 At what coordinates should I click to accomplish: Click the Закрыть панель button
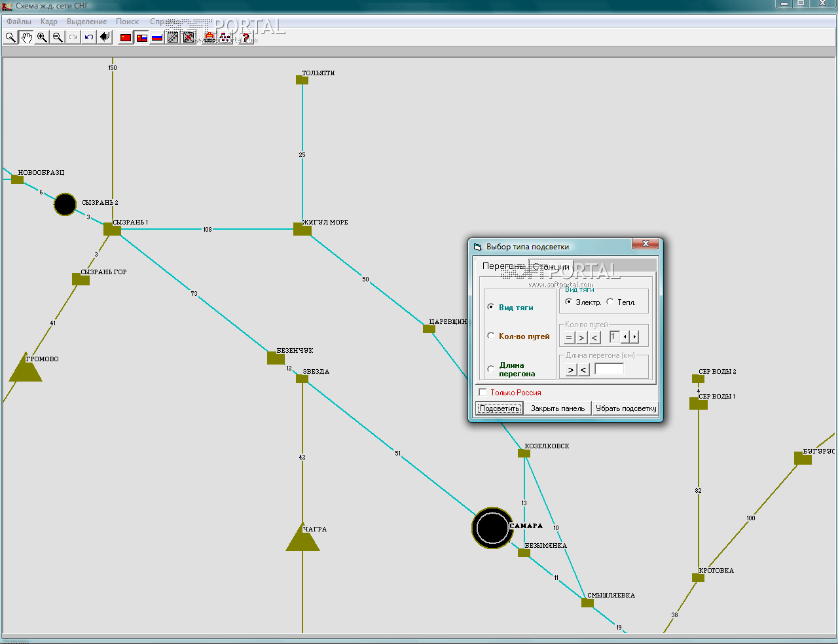558,408
